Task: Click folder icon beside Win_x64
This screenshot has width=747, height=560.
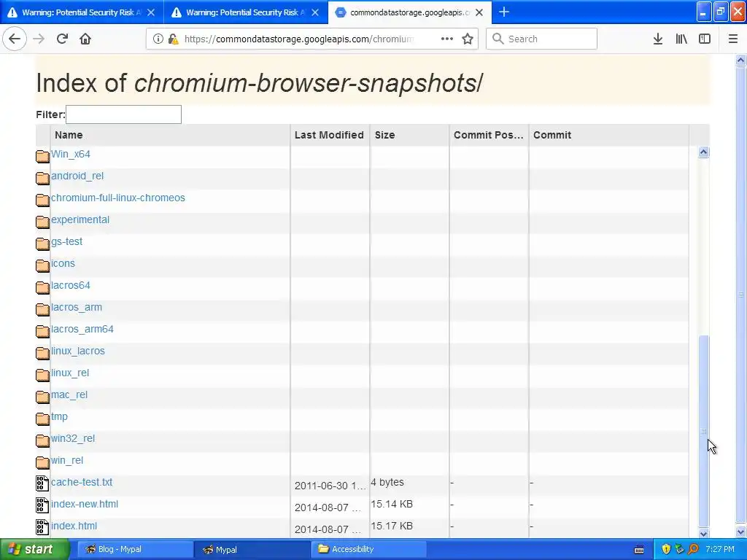Action: click(42, 156)
